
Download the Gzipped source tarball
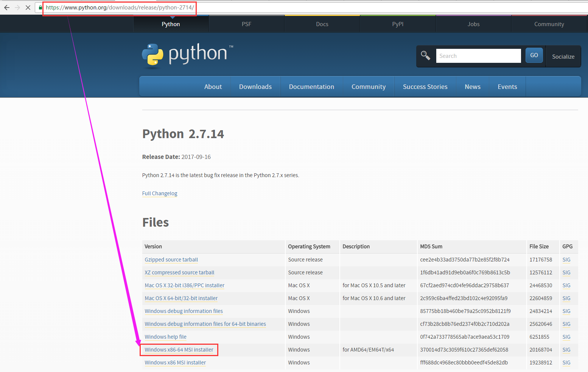click(171, 260)
